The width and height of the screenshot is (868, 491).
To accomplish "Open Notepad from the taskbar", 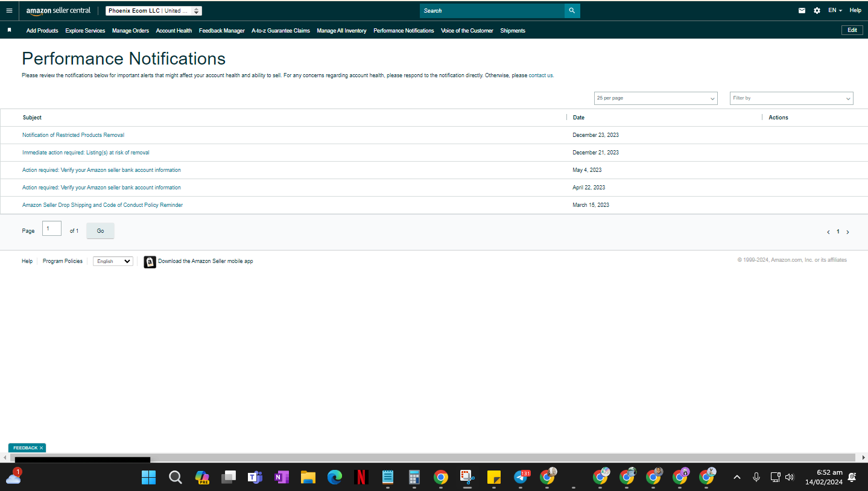I will click(388, 477).
